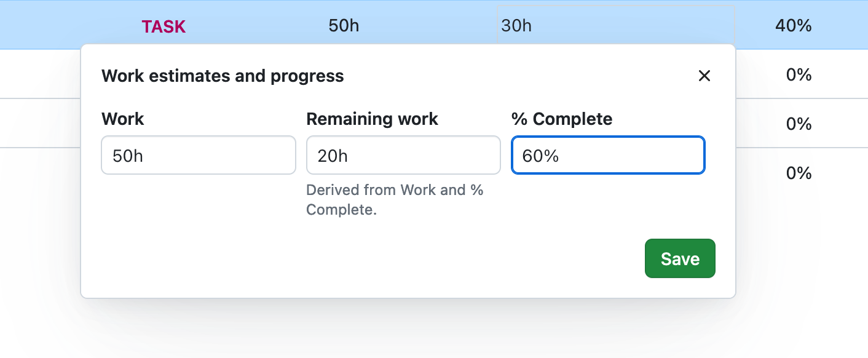868x358 pixels.
Task: Click the % Complete label
Action: [x=562, y=119]
